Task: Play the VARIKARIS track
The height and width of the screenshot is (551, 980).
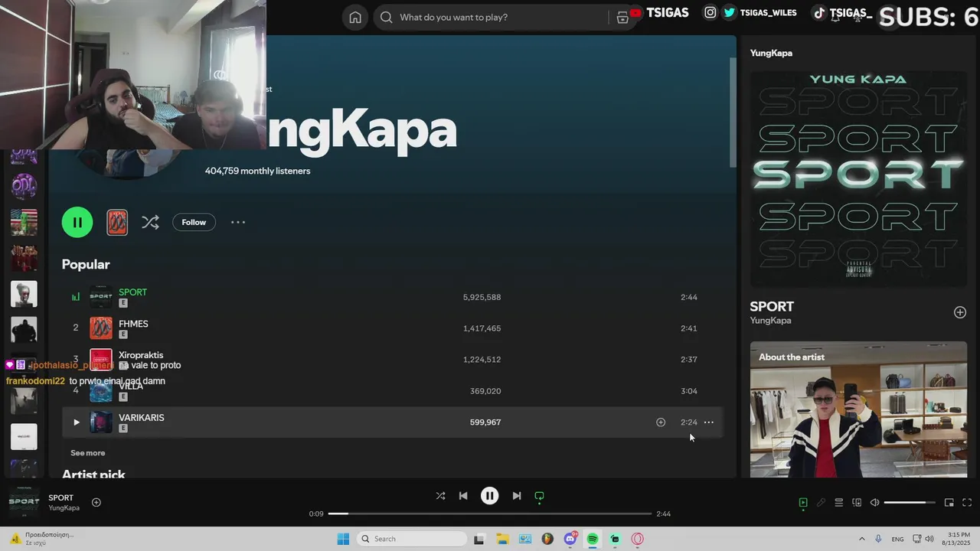Action: (76, 422)
